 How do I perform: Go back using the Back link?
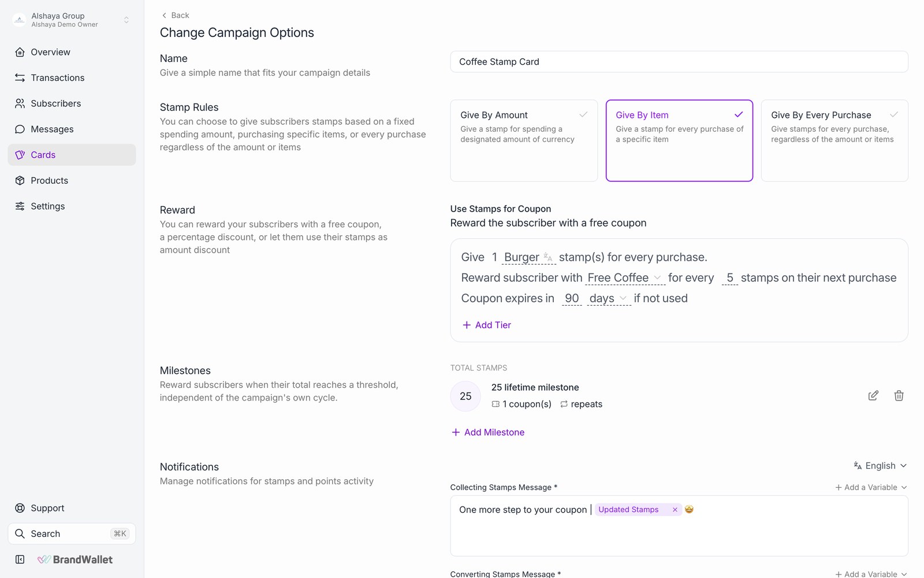(175, 15)
